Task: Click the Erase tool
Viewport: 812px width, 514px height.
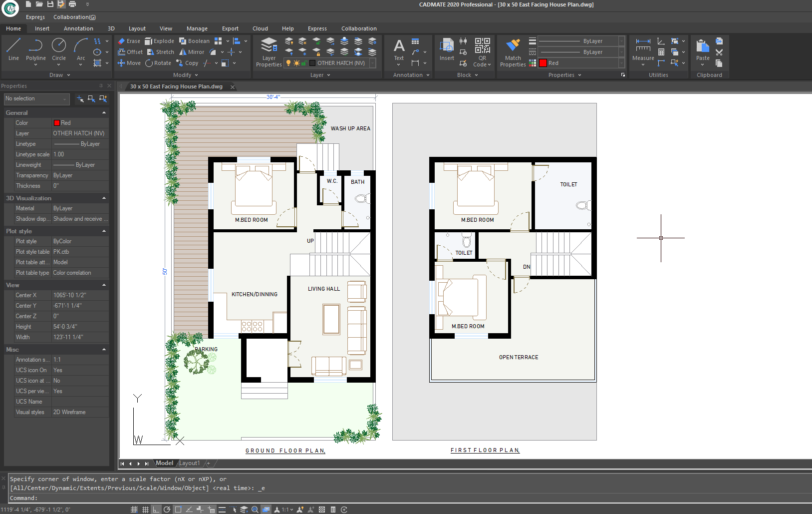Action: 129,41
